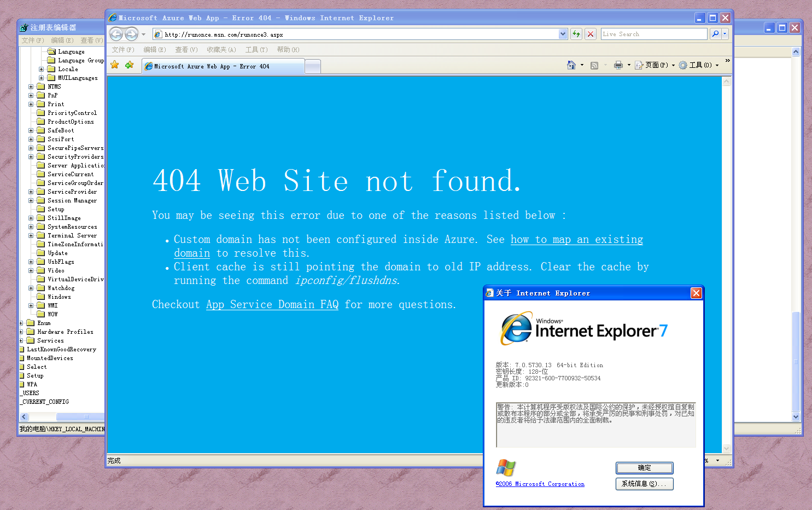Click the IE Forward navigation button

pos(132,34)
